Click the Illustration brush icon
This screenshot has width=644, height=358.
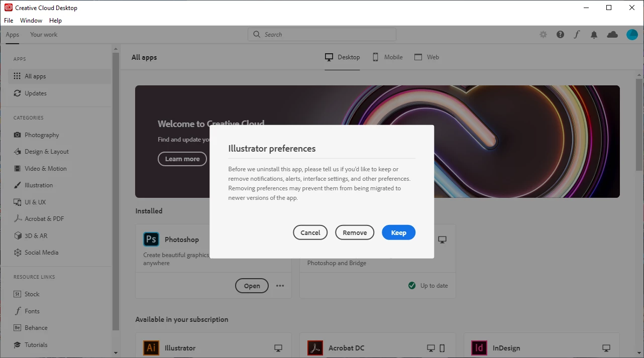18,185
